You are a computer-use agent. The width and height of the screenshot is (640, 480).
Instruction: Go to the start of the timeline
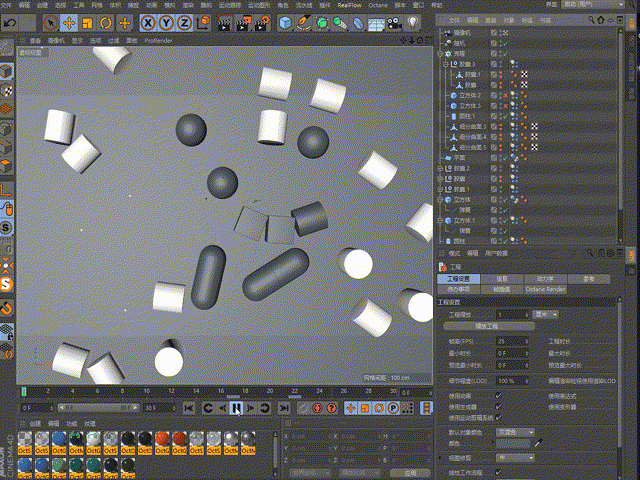click(x=189, y=408)
